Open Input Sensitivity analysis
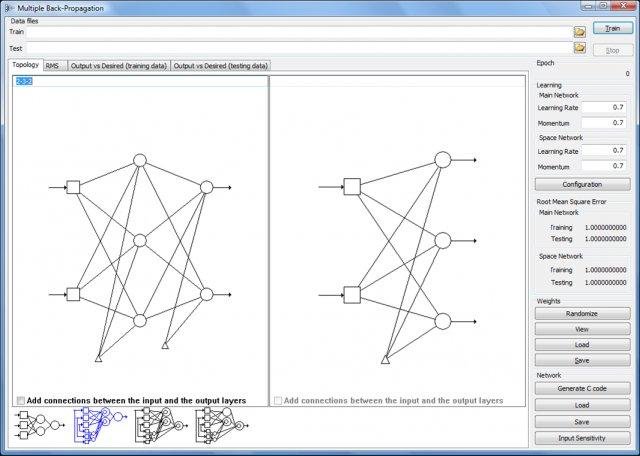Viewport: 640px width, 456px height. pos(582,438)
